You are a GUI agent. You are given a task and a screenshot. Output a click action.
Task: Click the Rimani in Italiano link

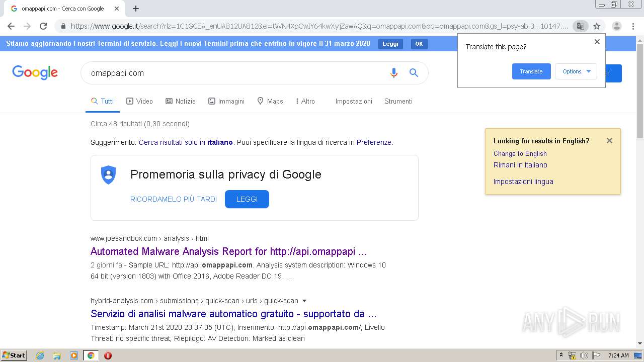(520, 165)
